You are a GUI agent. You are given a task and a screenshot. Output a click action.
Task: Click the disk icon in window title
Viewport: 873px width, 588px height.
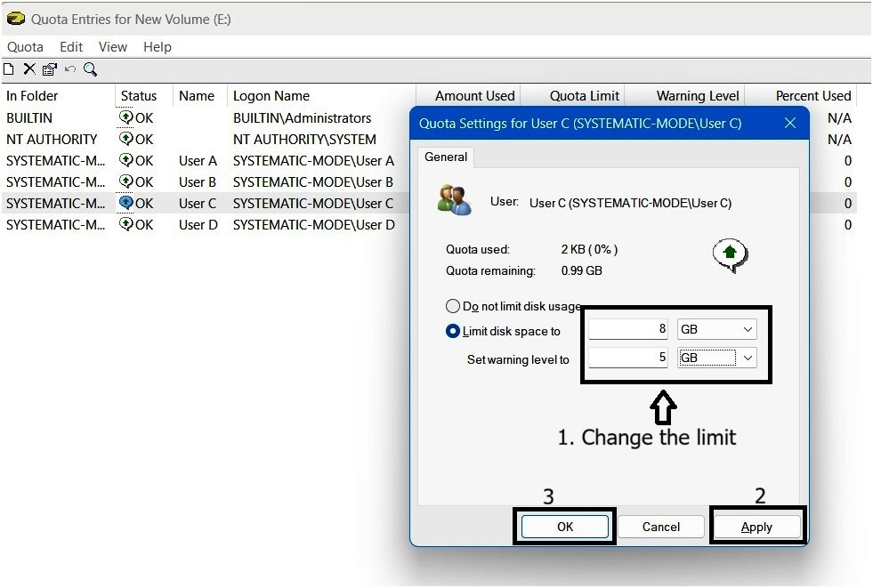(x=16, y=19)
